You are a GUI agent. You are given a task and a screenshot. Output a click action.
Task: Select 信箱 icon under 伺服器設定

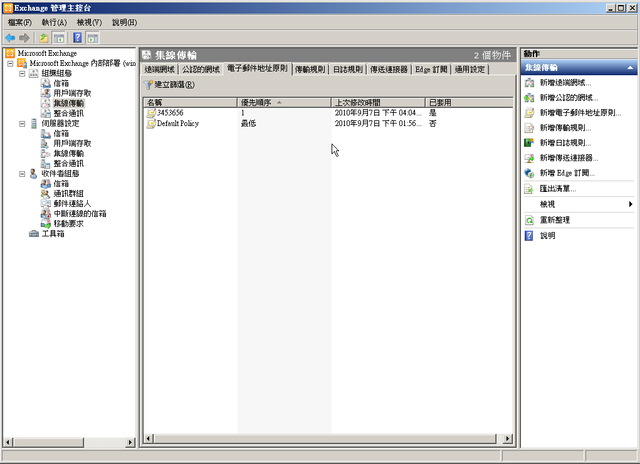46,133
